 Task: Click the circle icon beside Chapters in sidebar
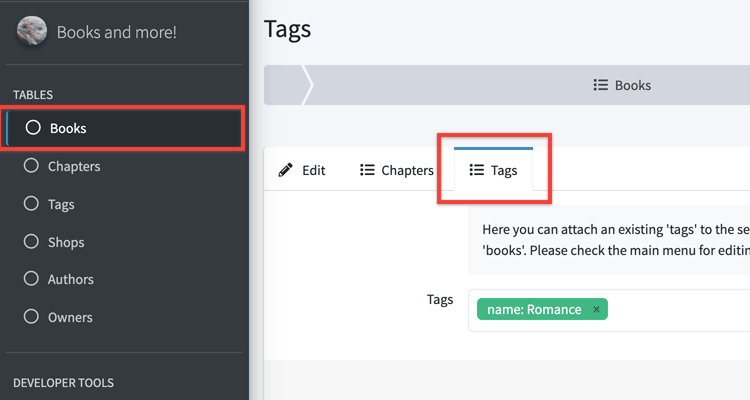pos(31,166)
